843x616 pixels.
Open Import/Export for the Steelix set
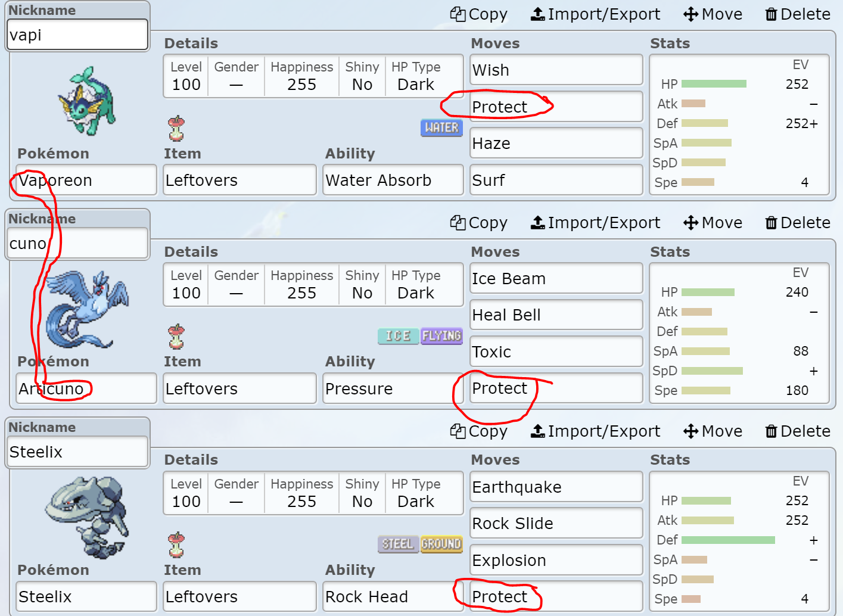[595, 431]
